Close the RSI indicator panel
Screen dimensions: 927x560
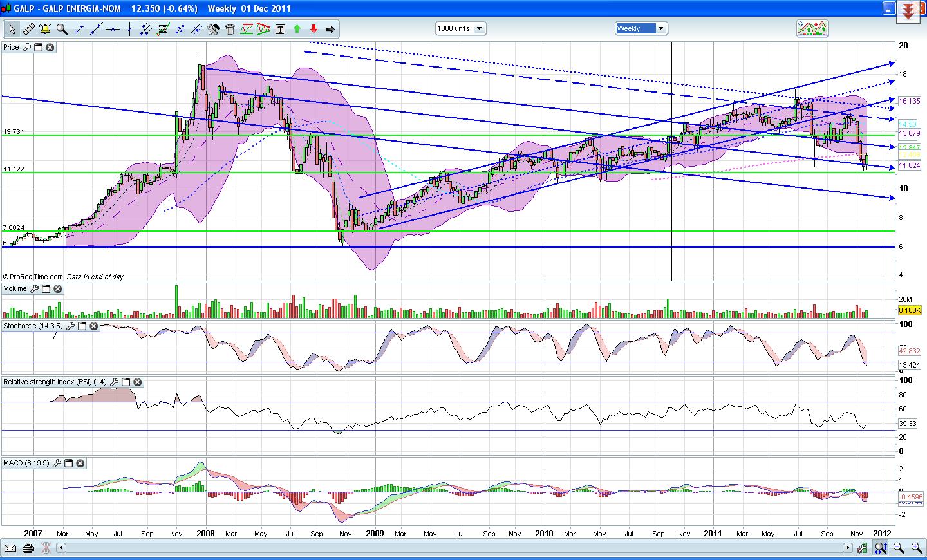pyautogui.click(x=137, y=382)
